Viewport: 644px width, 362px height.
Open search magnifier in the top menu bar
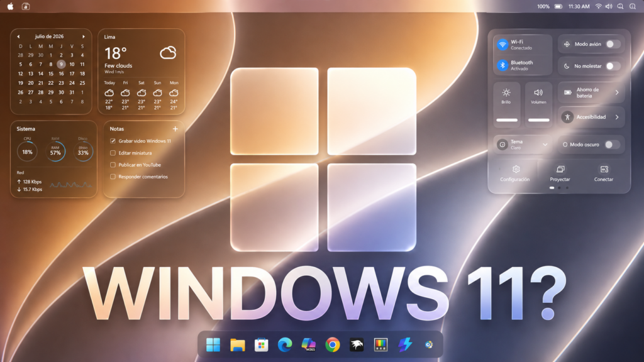point(620,6)
